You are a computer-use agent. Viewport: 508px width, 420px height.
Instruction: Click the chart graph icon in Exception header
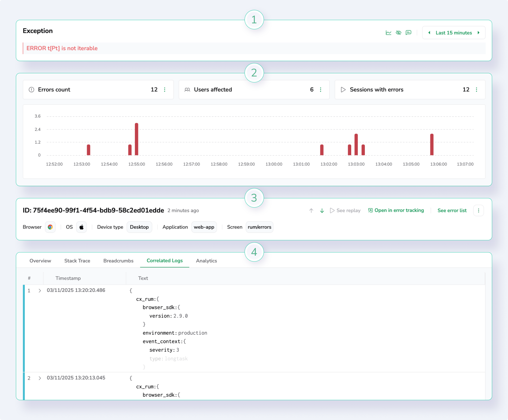388,33
